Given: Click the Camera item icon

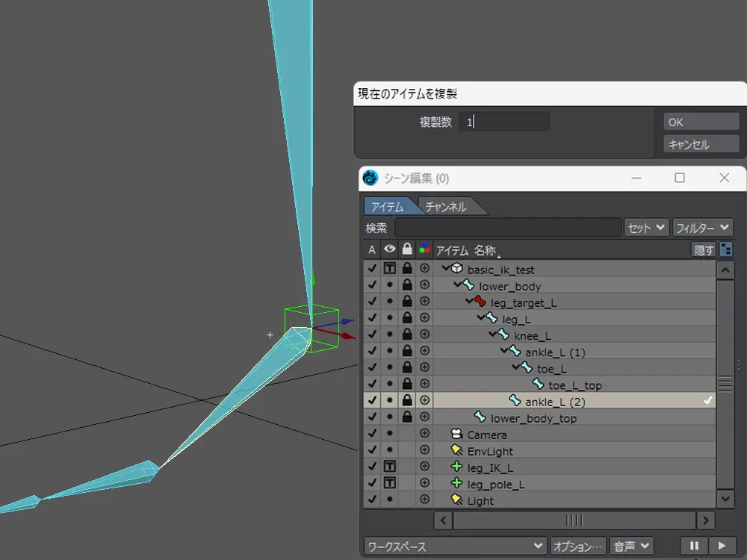Looking at the screenshot, I should click(x=457, y=434).
